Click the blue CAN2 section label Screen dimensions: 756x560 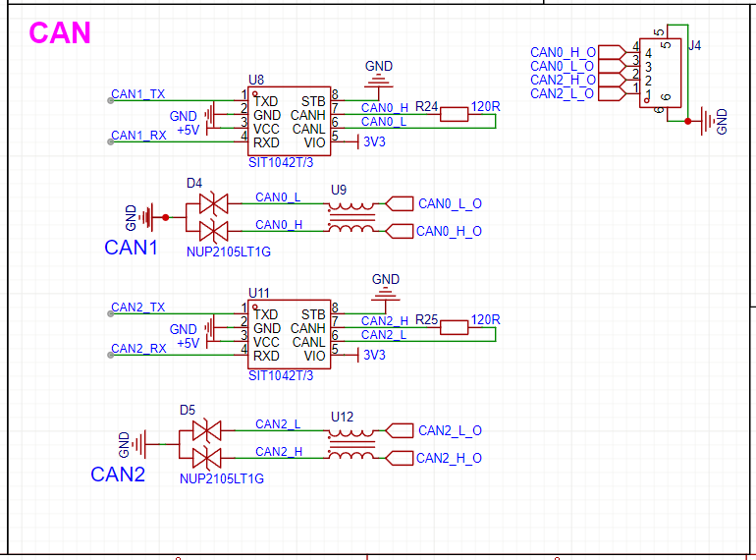tap(118, 475)
